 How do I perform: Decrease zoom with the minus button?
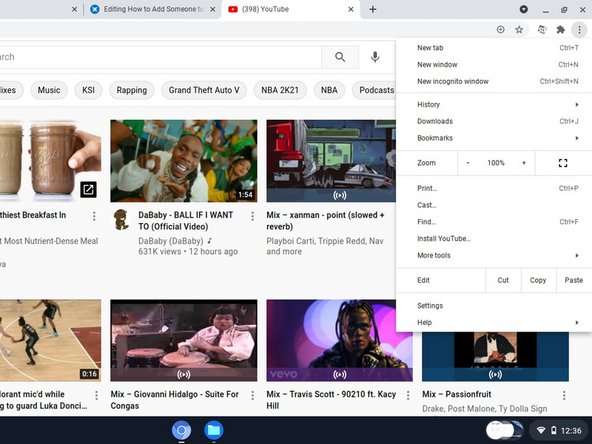click(x=468, y=163)
